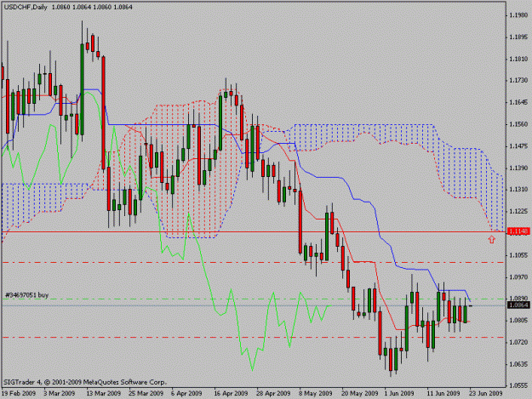Click the 1.1730 price axis label
The height and width of the screenshot is (399, 532).
coord(519,80)
